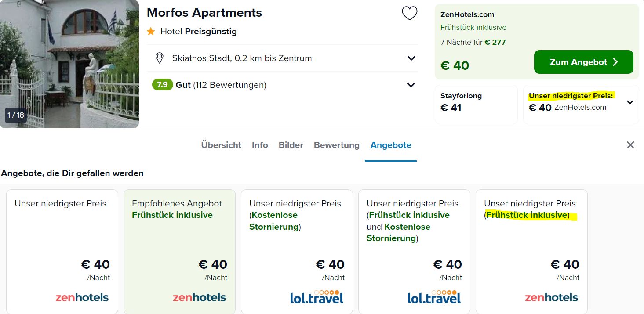Select the last zenhotels Frühstück inklusive card
The height and width of the screenshot is (314, 644).
click(x=531, y=252)
